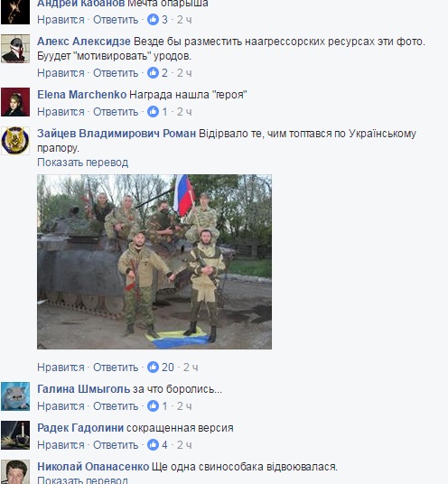Click the like icon on Алекс Алексидзе's comment
Viewport: 448px width, 484px height.
point(153,73)
